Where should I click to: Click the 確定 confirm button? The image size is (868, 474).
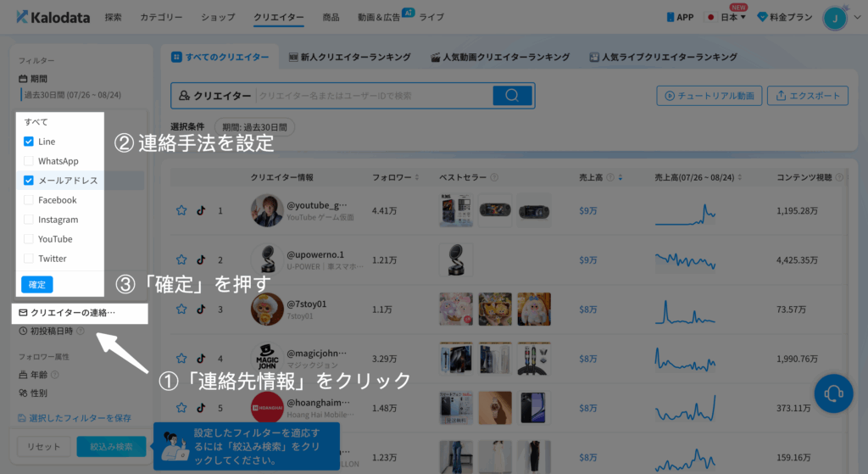(x=37, y=285)
